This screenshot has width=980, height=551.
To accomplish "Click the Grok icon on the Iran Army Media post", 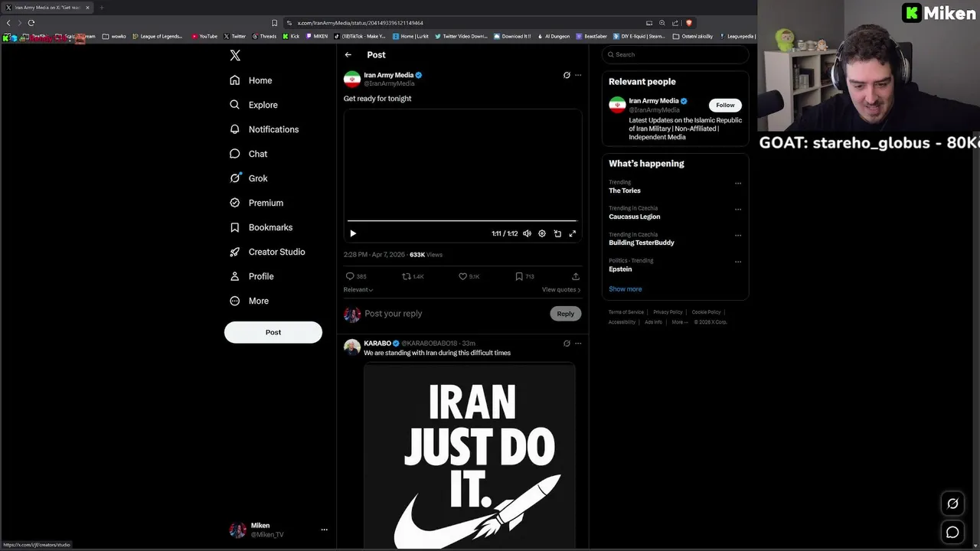I will 567,75.
